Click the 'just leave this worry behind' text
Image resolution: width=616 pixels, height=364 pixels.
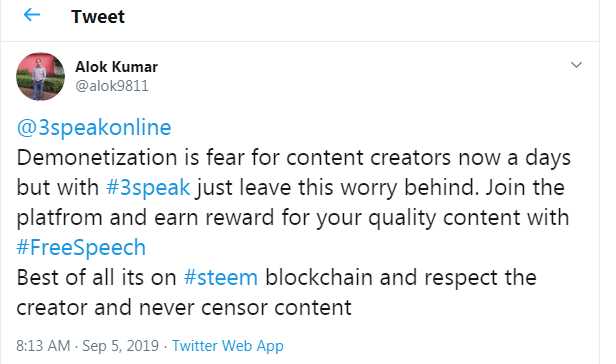tap(338, 187)
